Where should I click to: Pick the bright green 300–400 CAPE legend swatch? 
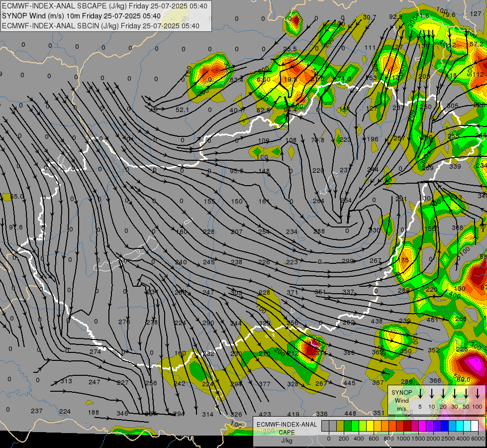(x=355, y=426)
